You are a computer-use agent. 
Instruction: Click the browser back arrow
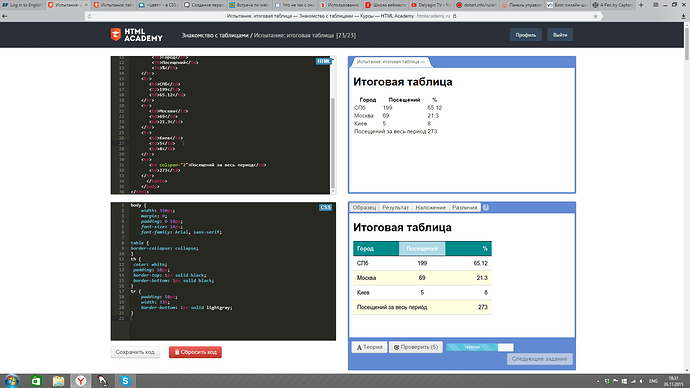pyautogui.click(x=4, y=16)
